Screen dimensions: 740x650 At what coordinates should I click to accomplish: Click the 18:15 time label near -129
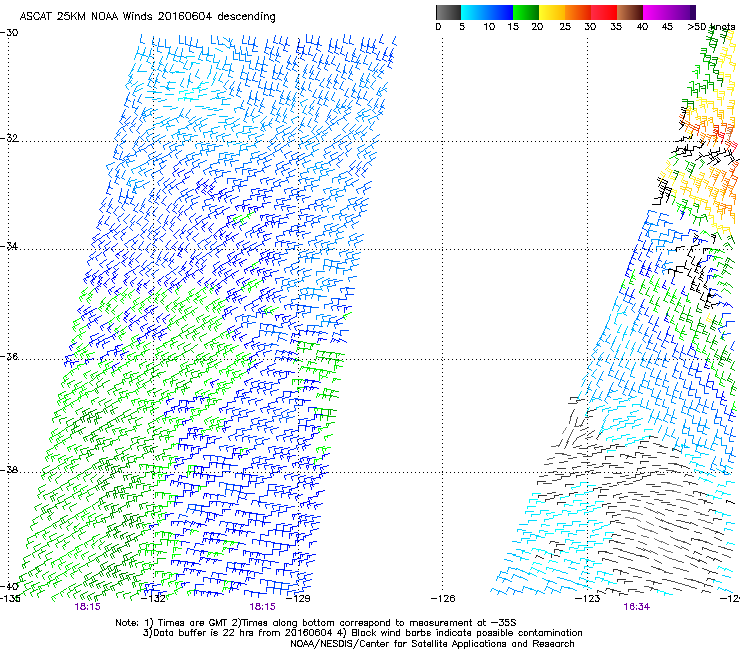point(262,607)
